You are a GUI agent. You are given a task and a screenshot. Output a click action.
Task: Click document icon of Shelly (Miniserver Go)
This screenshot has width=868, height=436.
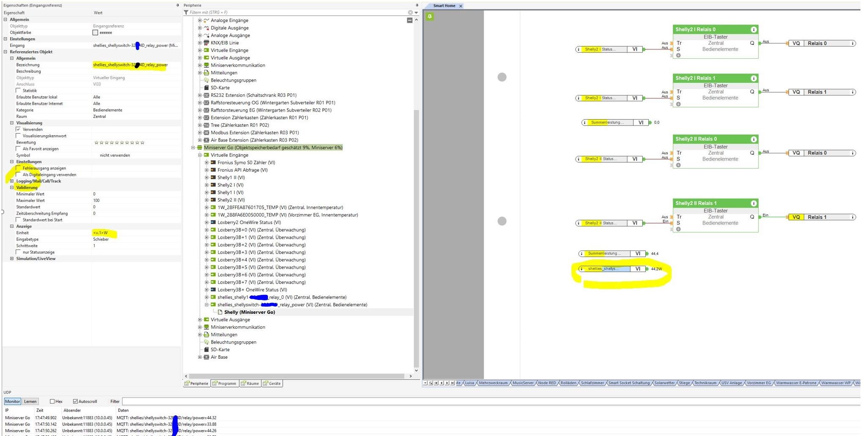tap(220, 312)
